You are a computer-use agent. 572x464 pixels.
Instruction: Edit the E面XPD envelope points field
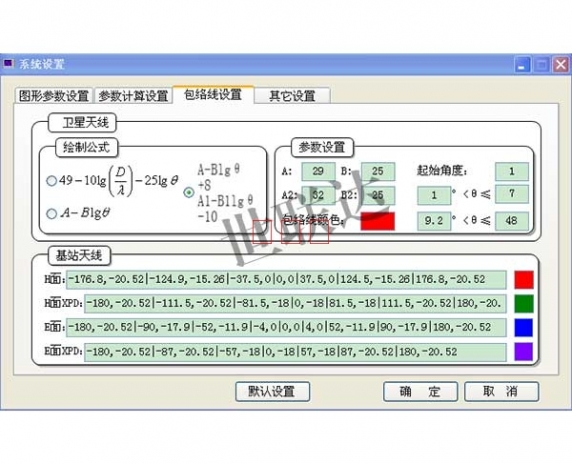(x=295, y=352)
